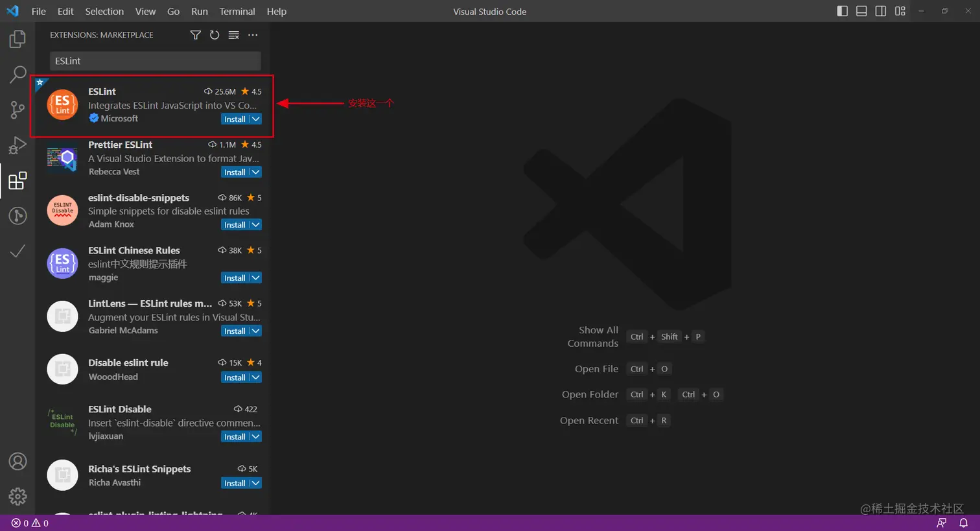980x531 pixels.
Task: Open Views and More Actions ellipsis
Action: click(253, 35)
